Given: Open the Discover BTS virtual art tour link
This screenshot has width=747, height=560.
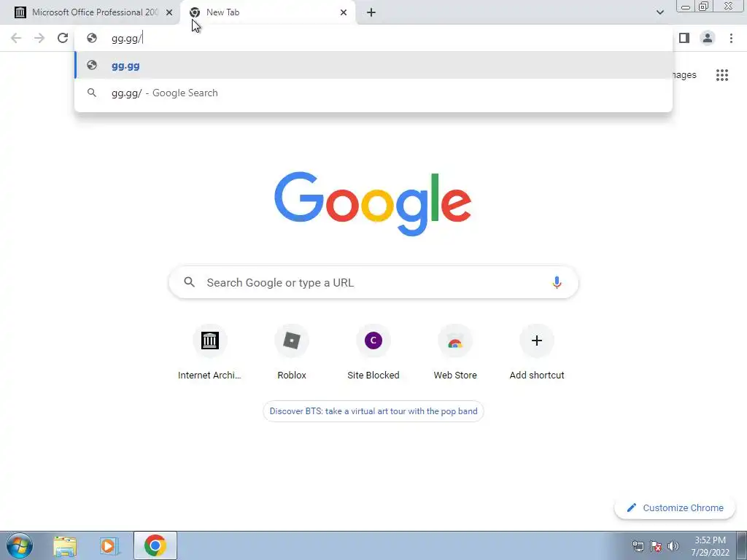Looking at the screenshot, I should (373, 411).
